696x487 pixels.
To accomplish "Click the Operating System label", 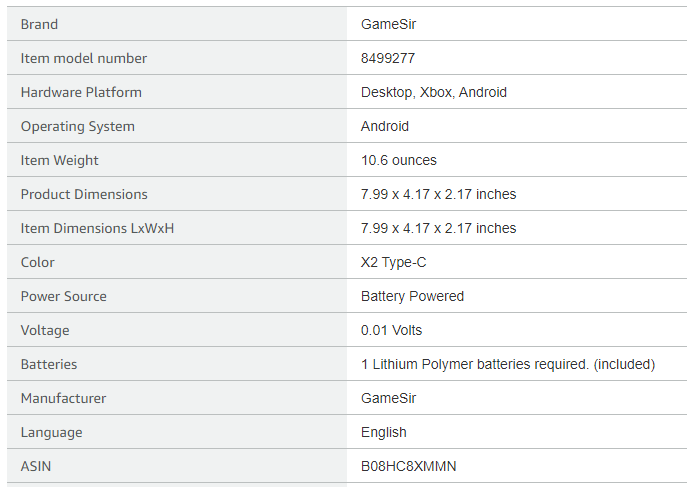I will [x=77, y=126].
